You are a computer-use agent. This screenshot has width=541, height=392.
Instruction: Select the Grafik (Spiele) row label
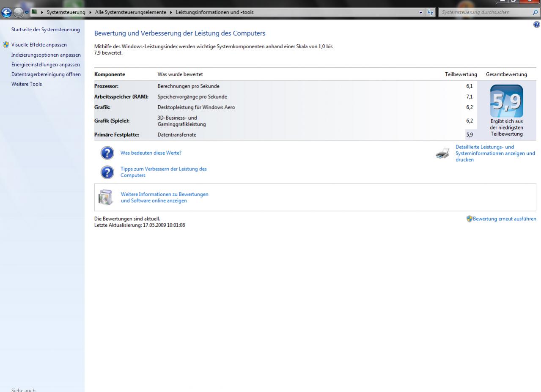pyautogui.click(x=112, y=121)
